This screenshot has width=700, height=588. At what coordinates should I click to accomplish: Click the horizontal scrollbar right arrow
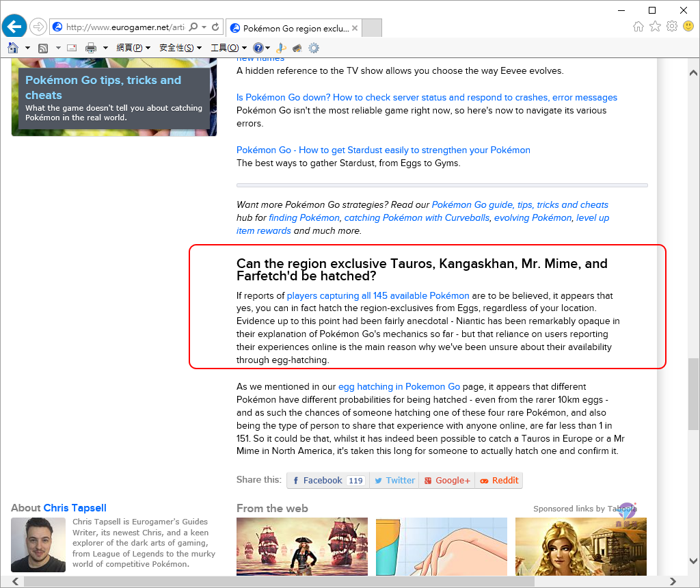(673, 581)
